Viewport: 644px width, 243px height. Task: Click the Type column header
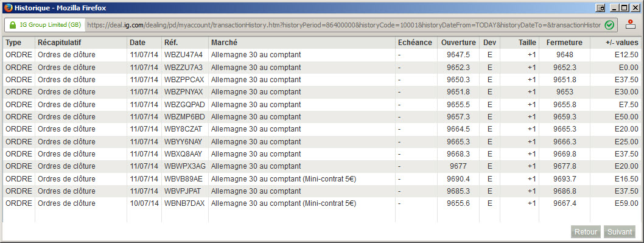(13, 43)
